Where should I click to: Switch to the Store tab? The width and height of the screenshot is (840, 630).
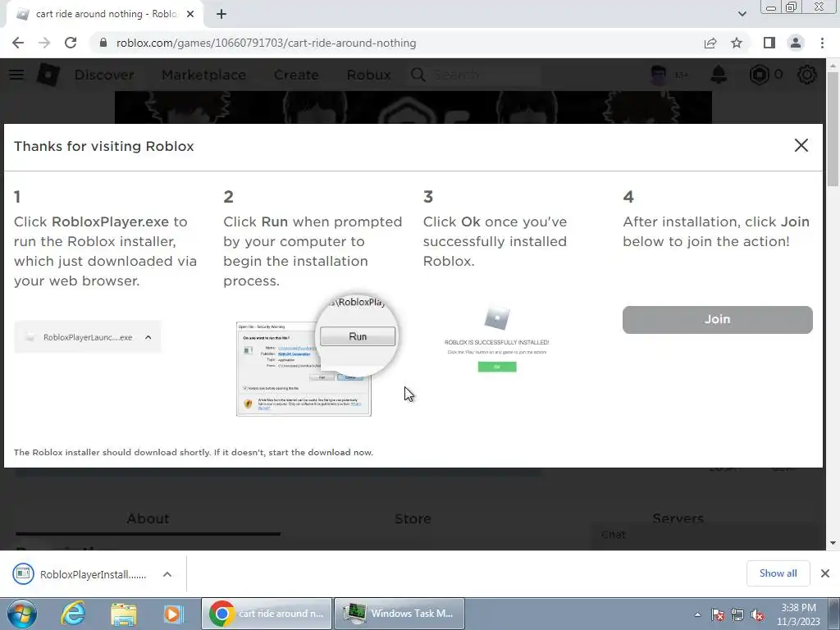point(413,518)
